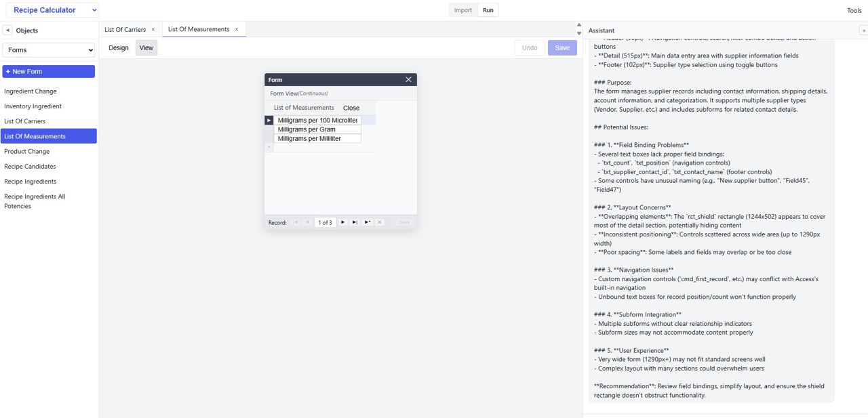Click the Field Binding Problems heading
The height and width of the screenshot is (418, 868).
(642, 145)
